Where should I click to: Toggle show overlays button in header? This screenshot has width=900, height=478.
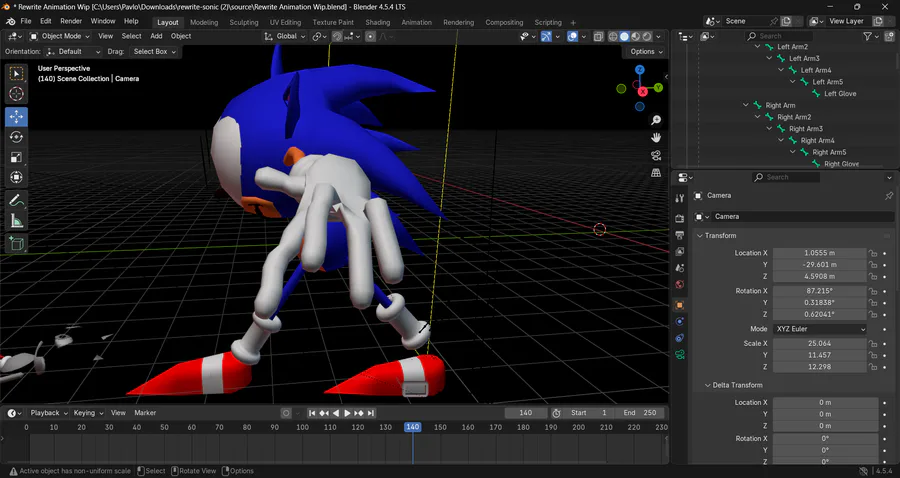572,36
